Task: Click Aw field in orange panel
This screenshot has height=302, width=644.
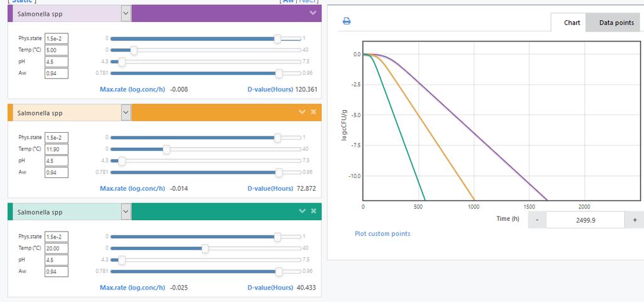Action: 56,172
